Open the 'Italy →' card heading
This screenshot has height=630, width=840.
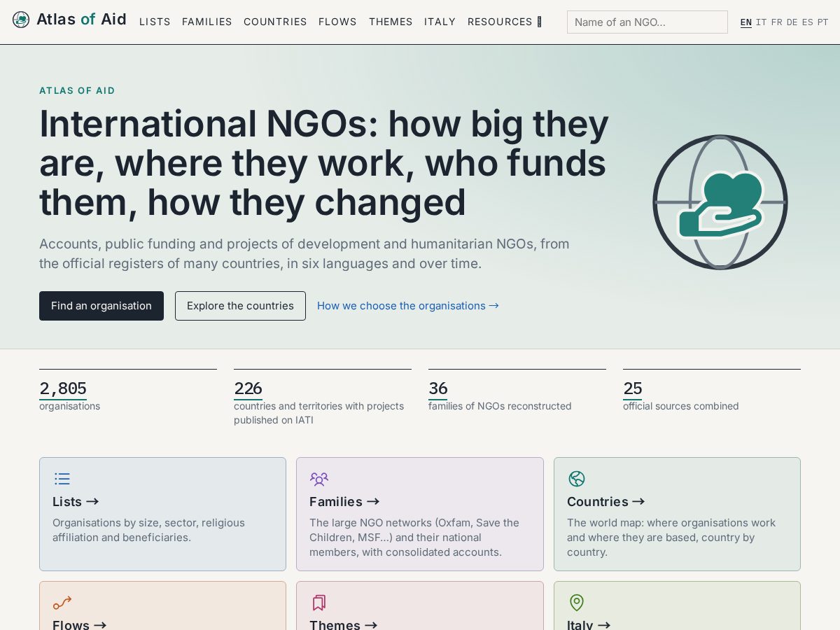pyautogui.click(x=589, y=624)
